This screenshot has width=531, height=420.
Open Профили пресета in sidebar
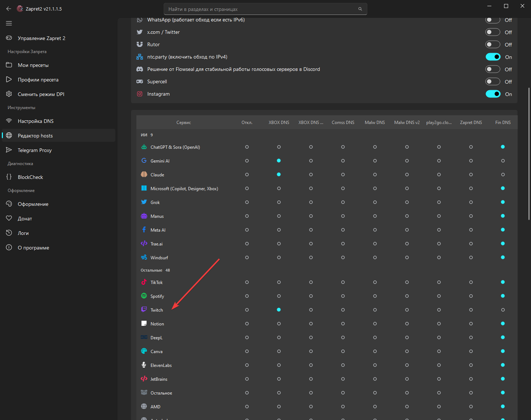[x=59, y=80]
